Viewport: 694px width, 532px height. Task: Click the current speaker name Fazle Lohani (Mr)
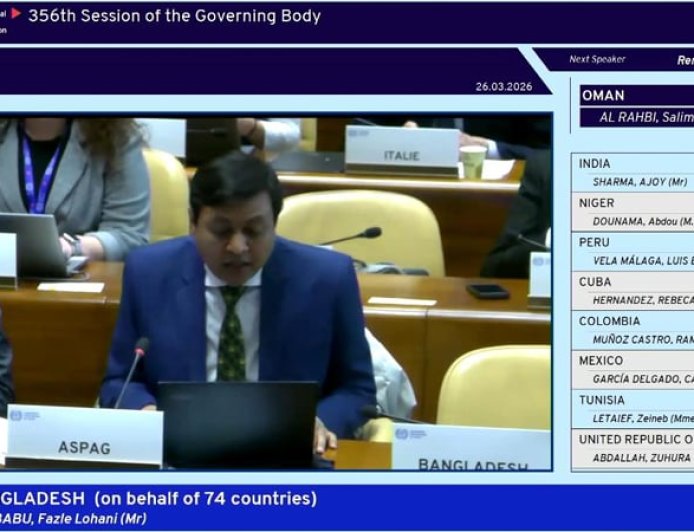tap(92, 519)
